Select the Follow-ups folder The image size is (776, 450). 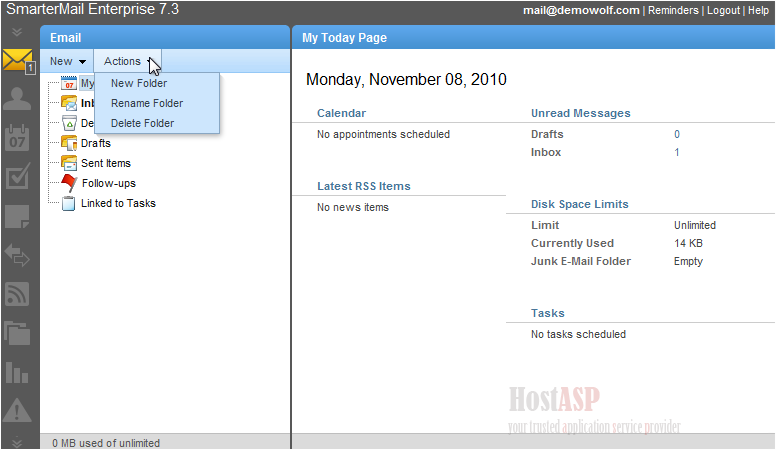pyautogui.click(x=108, y=183)
